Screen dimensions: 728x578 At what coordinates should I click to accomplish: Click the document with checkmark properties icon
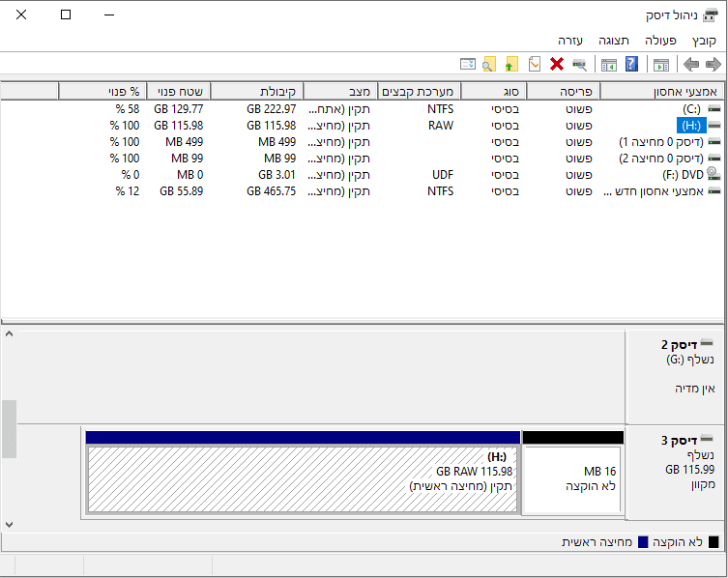click(x=535, y=64)
